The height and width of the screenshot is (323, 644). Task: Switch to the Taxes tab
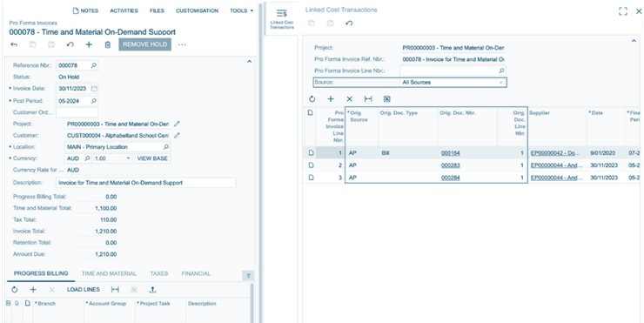(159, 273)
